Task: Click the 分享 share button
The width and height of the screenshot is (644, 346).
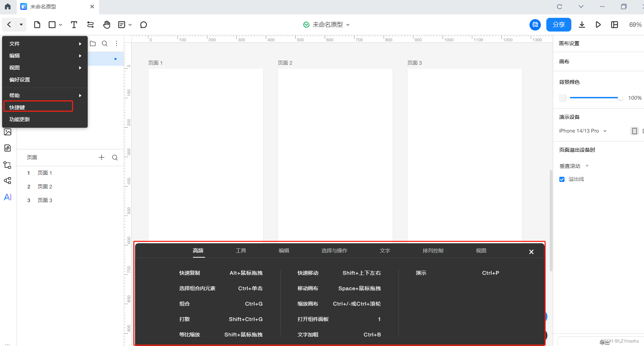Action: (x=559, y=25)
